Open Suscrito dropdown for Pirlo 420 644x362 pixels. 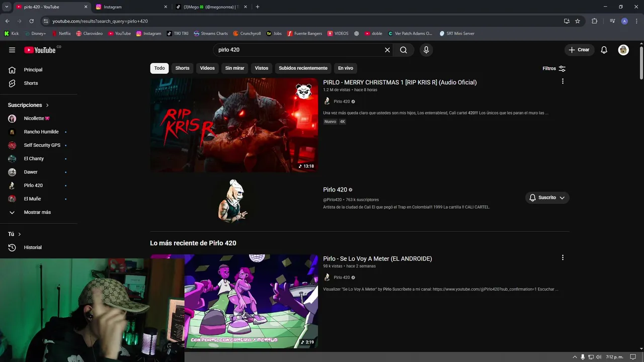[547, 198]
